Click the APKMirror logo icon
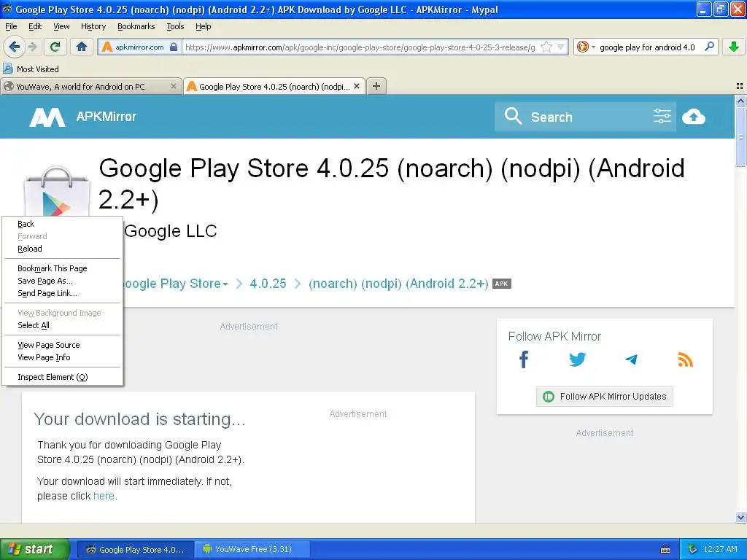This screenshot has width=747, height=560. click(47, 117)
